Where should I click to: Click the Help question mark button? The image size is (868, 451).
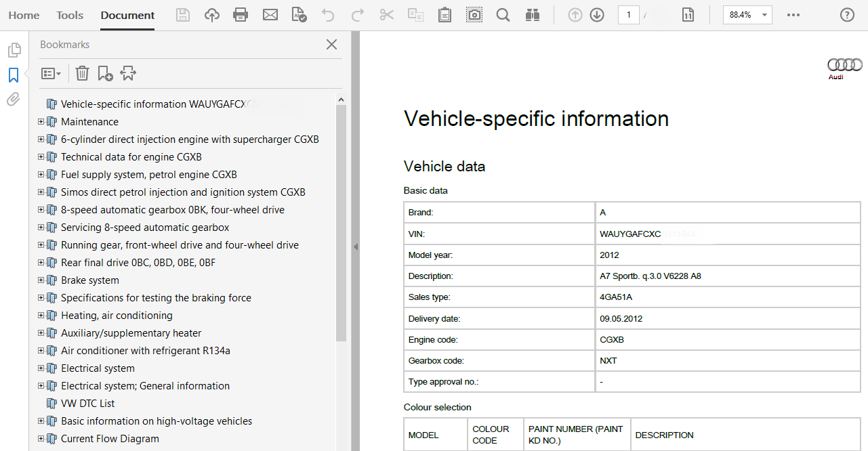(x=846, y=14)
